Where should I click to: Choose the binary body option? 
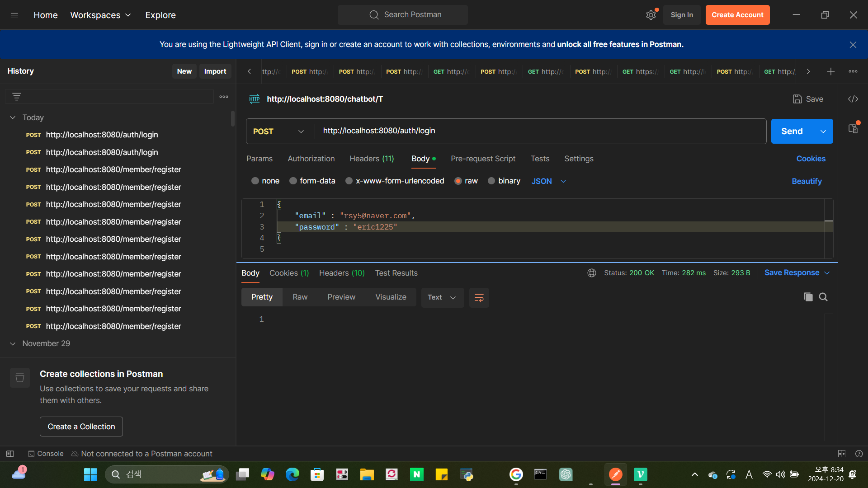coord(491,181)
